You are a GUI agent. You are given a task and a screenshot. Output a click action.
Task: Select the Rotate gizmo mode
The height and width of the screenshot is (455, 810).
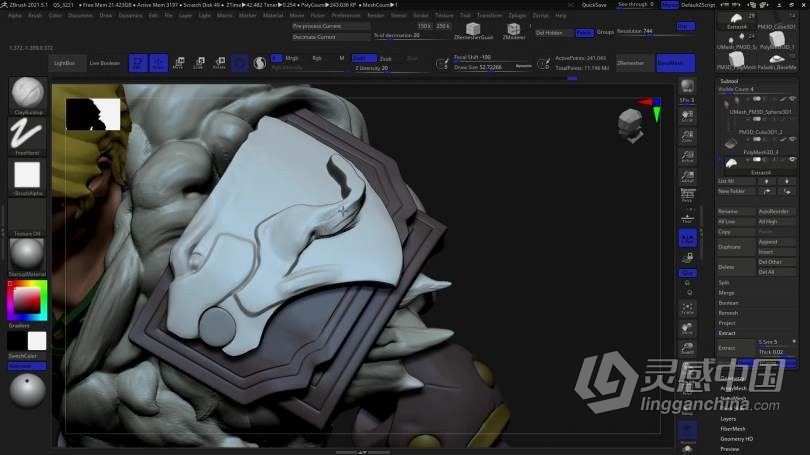220,63
